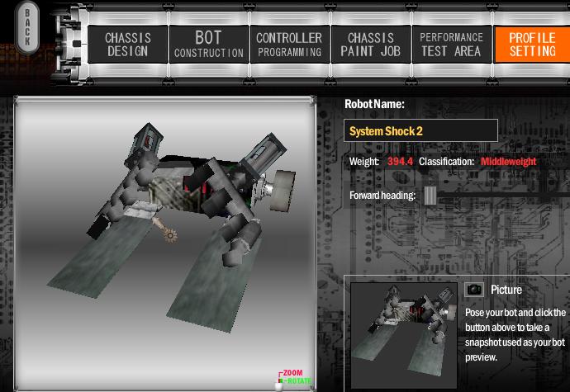Click the 'Forward heading:' label
Image resolution: width=570 pixels, height=392 pixels.
(382, 196)
